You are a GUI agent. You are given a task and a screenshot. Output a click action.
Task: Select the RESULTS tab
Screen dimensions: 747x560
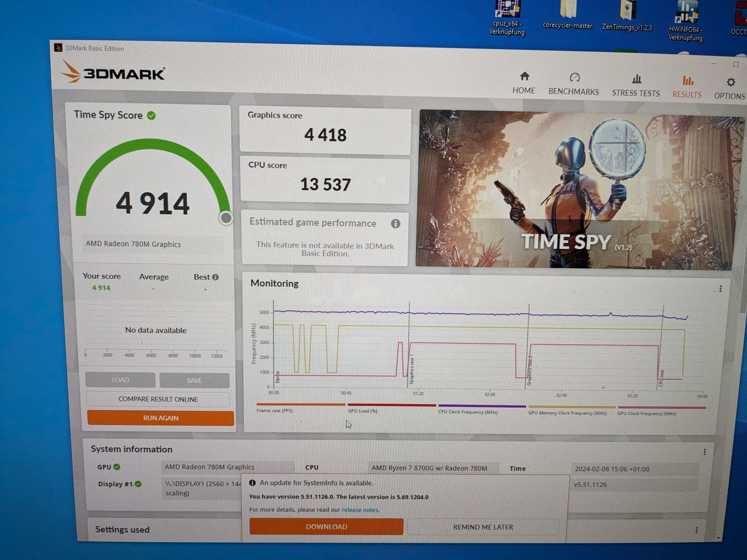[x=687, y=87]
